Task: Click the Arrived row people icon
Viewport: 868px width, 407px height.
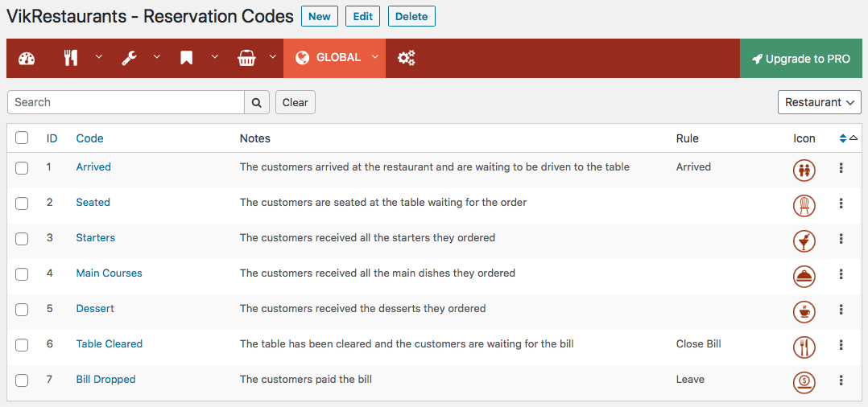Action: point(804,171)
